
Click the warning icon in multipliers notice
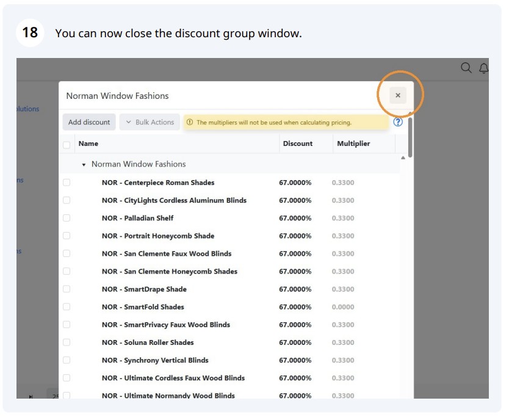(190, 122)
